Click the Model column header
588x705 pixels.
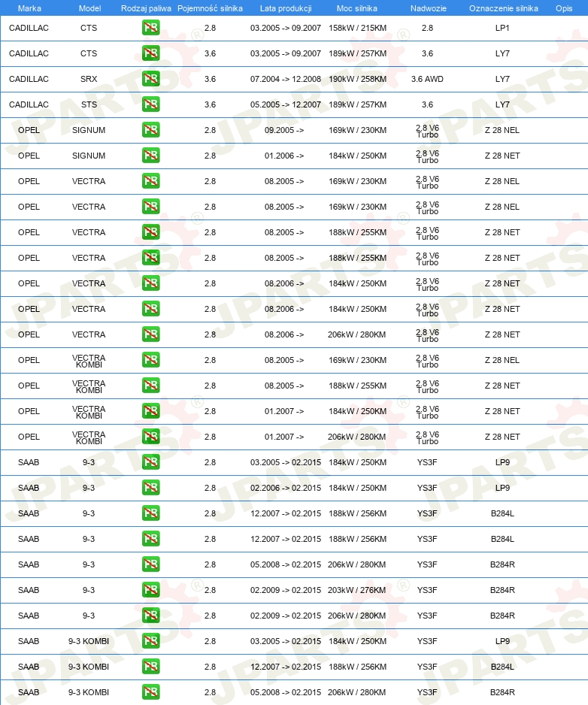[x=89, y=8]
